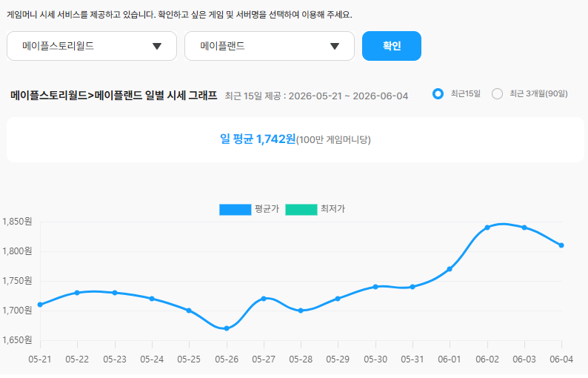Click the 일 평균 1,742원 average text
Viewport: 588px width, 378px height.
tap(258, 139)
